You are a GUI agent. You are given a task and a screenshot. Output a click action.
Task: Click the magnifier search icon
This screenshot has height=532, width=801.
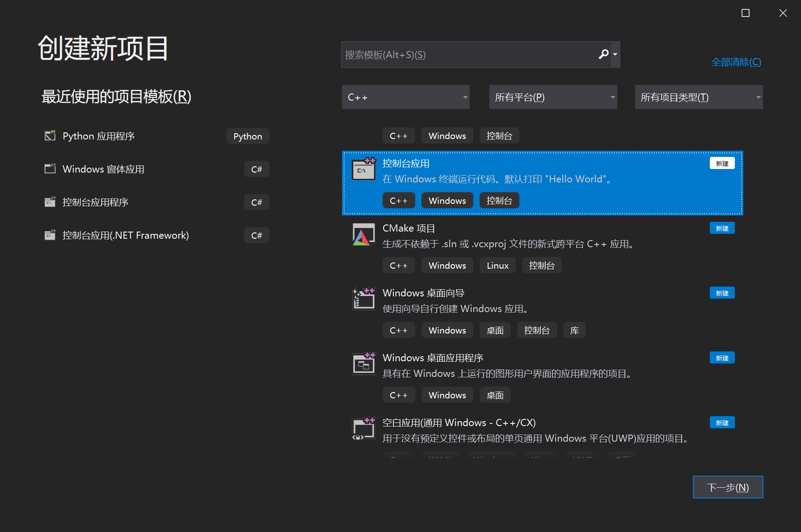click(603, 54)
